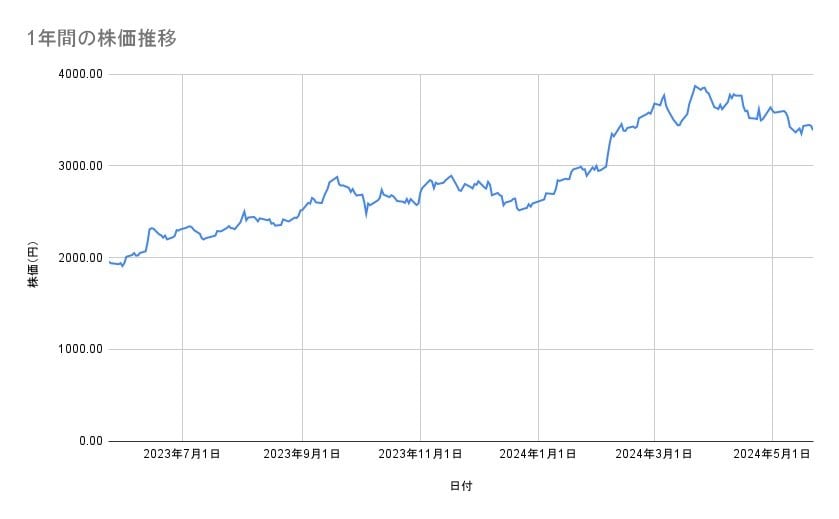Select the 2023年7月1日 date label
This screenshot has width=839, height=519.
point(182,454)
